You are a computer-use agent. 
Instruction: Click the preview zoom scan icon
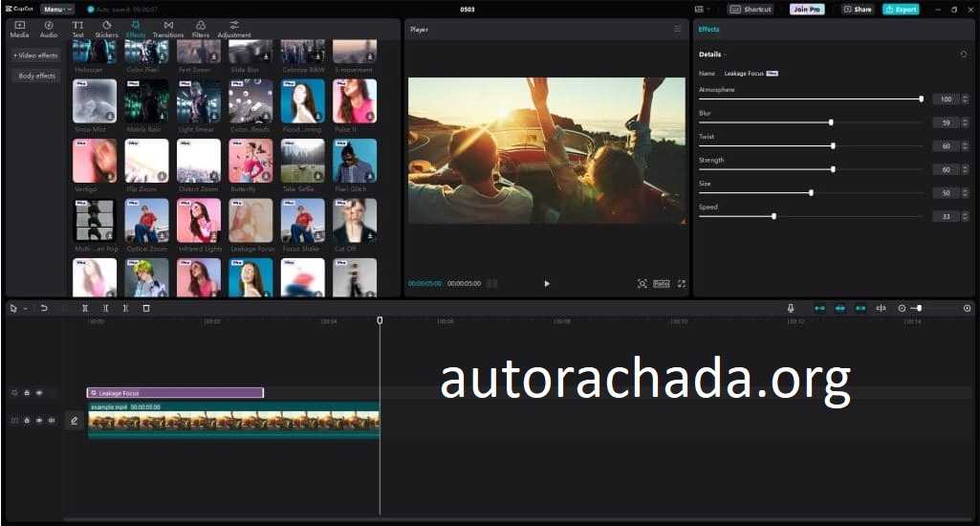pyautogui.click(x=642, y=284)
